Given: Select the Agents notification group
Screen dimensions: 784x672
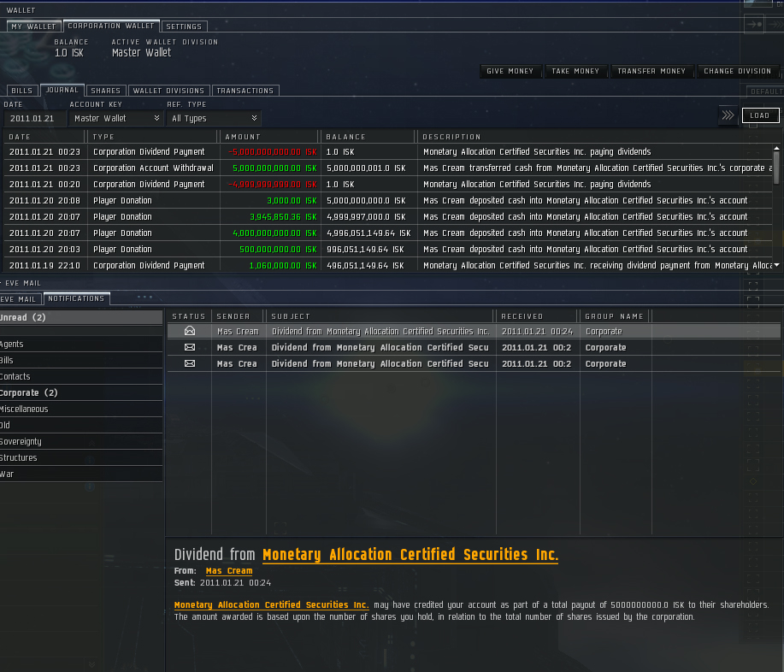Looking at the screenshot, I should (x=81, y=344).
